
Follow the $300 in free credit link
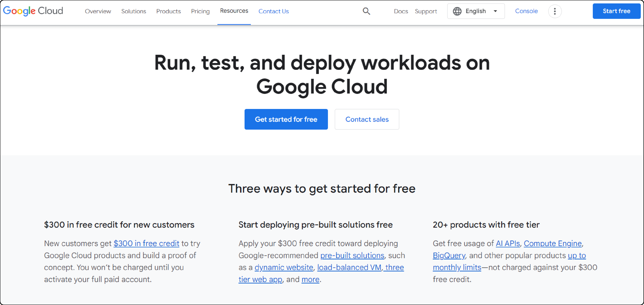pos(146,243)
